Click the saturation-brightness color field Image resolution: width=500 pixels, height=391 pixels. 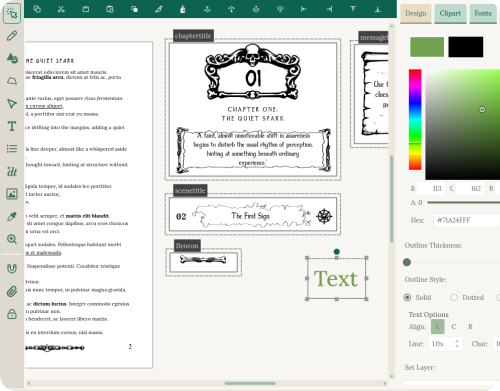tap(463, 125)
